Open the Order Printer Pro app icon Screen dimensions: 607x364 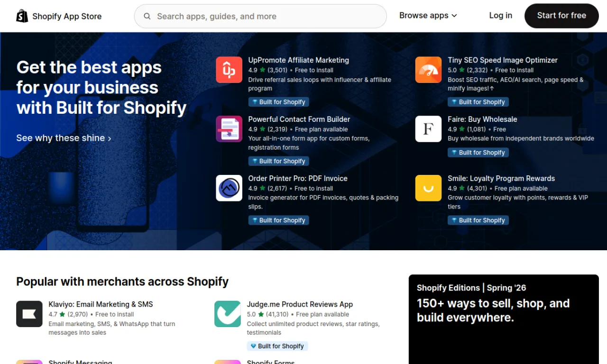229,188
